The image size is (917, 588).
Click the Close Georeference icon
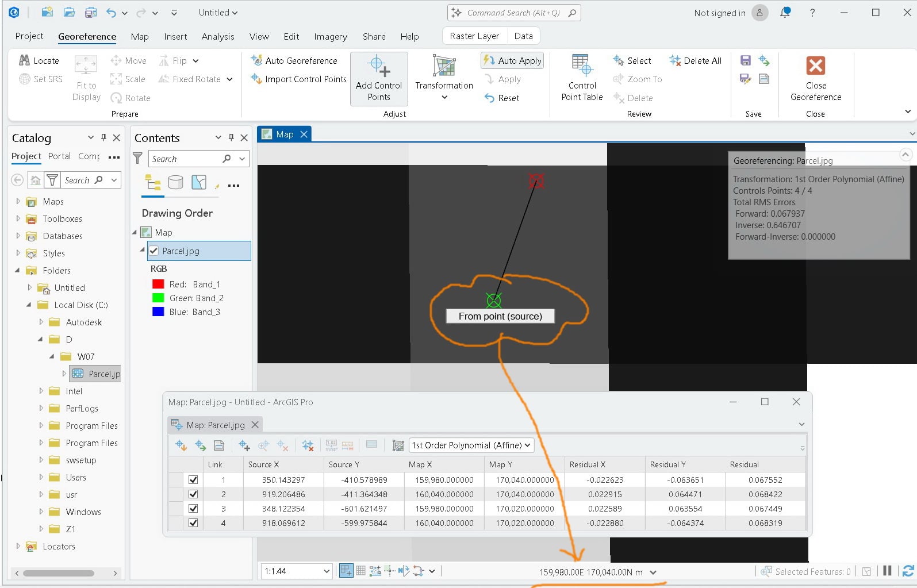click(815, 66)
